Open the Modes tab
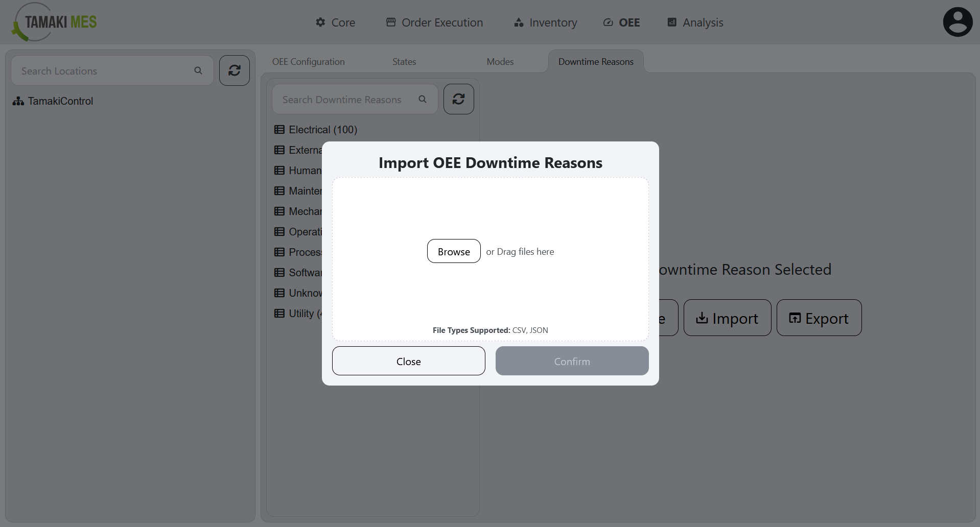 499,61
